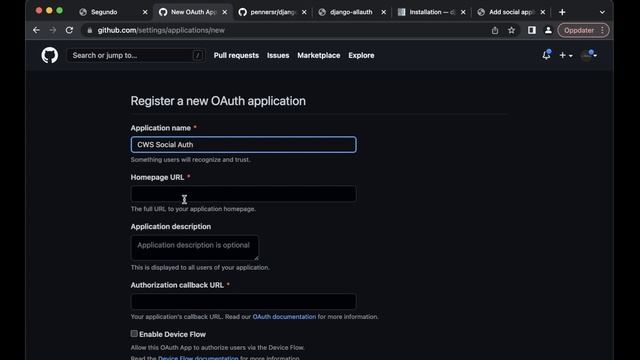Open the Device Flow documentation link

coord(198,358)
